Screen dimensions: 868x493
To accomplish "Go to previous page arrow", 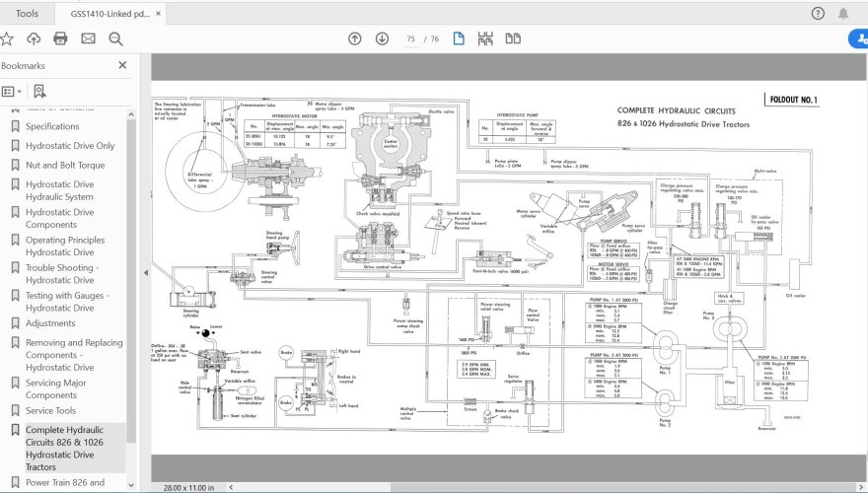I will (355, 38).
